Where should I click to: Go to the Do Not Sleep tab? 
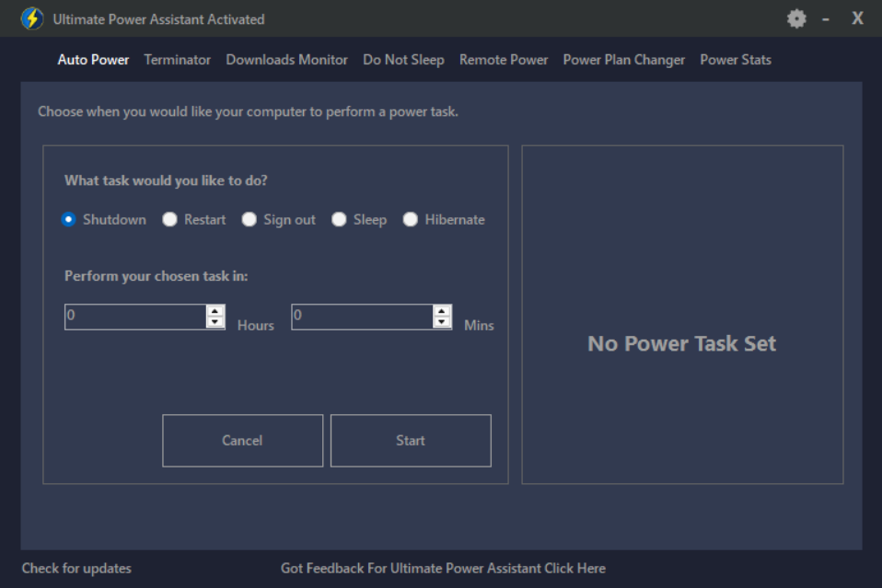coord(403,60)
